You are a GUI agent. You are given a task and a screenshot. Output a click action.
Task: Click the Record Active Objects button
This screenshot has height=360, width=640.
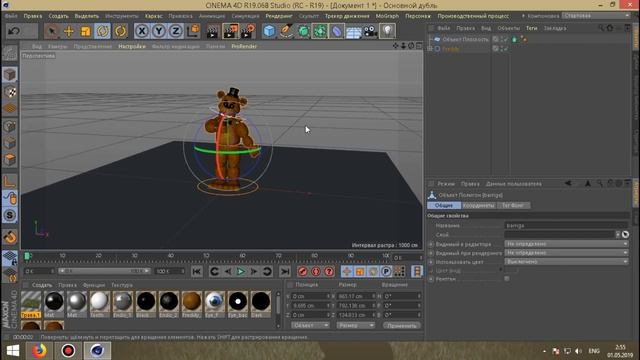pyautogui.click(x=302, y=271)
